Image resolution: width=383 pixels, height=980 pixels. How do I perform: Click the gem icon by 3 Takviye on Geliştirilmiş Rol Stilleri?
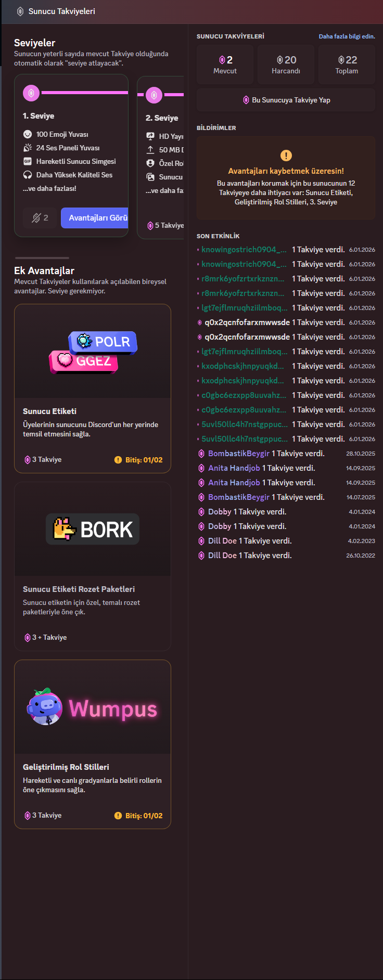click(28, 816)
